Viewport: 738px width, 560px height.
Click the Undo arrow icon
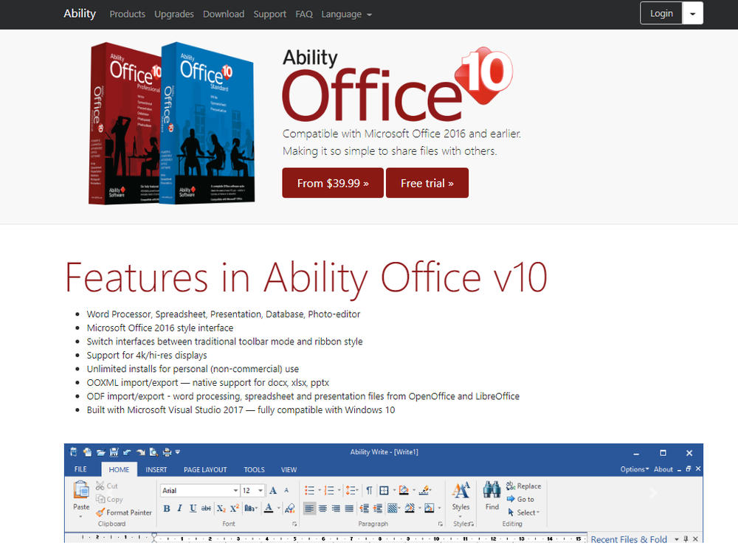click(127, 452)
